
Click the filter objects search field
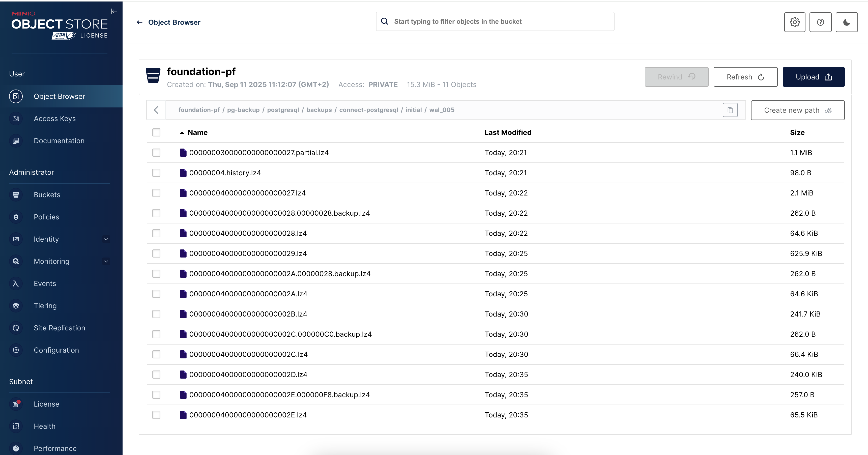[495, 21]
